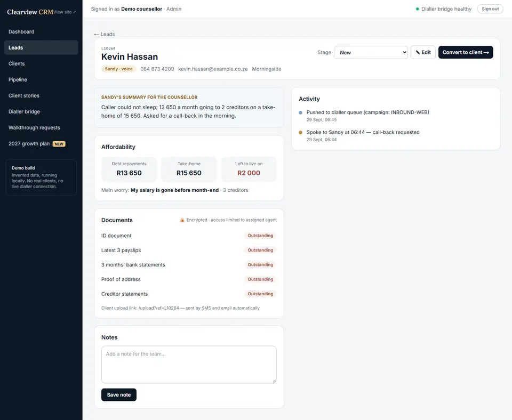Click blue dot for dialler queue activity
Image resolution: width=512 pixels, height=420 pixels.
[x=300, y=112]
